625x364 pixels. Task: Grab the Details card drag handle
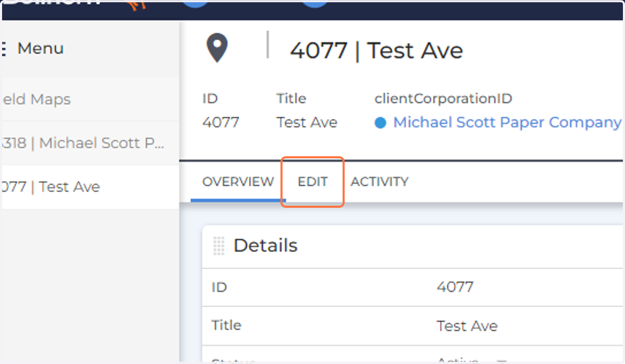(x=219, y=246)
